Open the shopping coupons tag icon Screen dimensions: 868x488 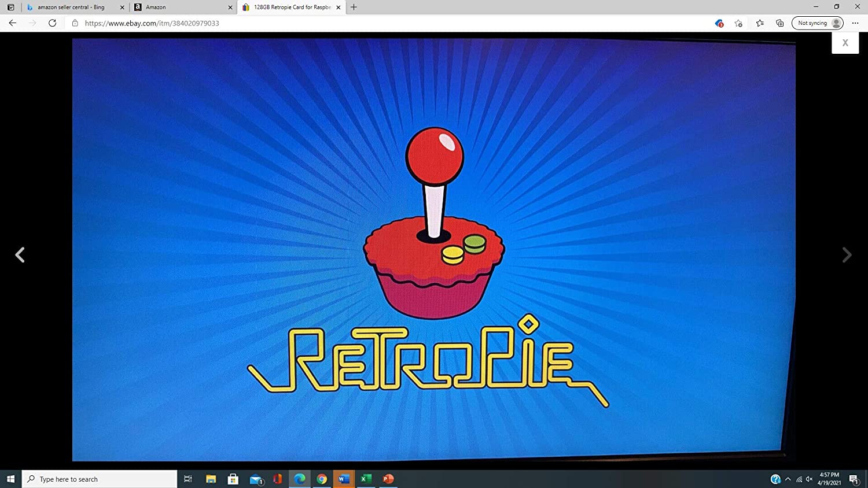click(719, 23)
